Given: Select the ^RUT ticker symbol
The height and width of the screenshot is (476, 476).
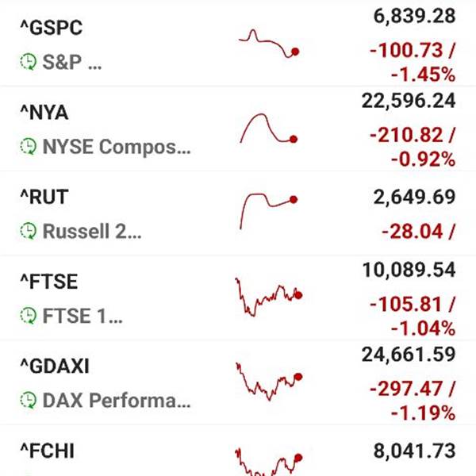Looking at the screenshot, I should (44, 197).
